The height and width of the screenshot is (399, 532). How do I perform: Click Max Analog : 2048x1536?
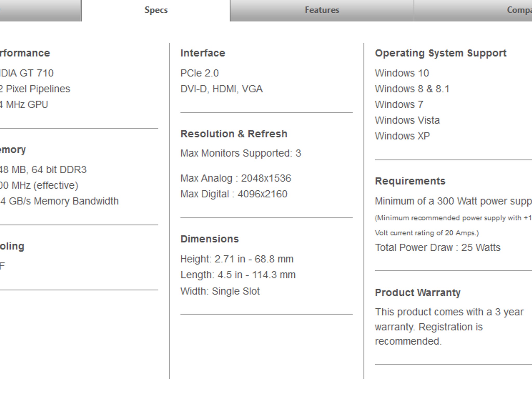(236, 178)
